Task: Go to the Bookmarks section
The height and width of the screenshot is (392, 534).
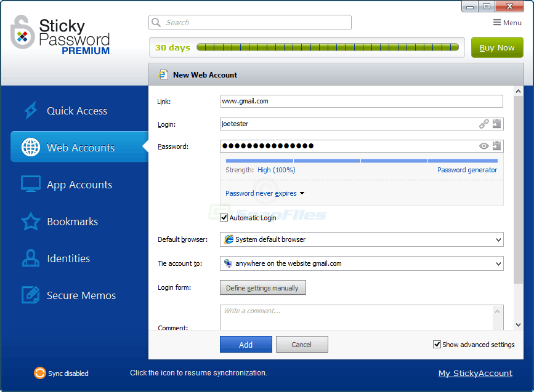Action: (72, 222)
